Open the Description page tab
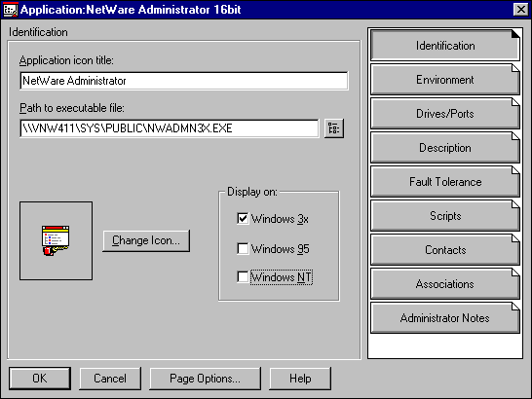 click(x=445, y=148)
